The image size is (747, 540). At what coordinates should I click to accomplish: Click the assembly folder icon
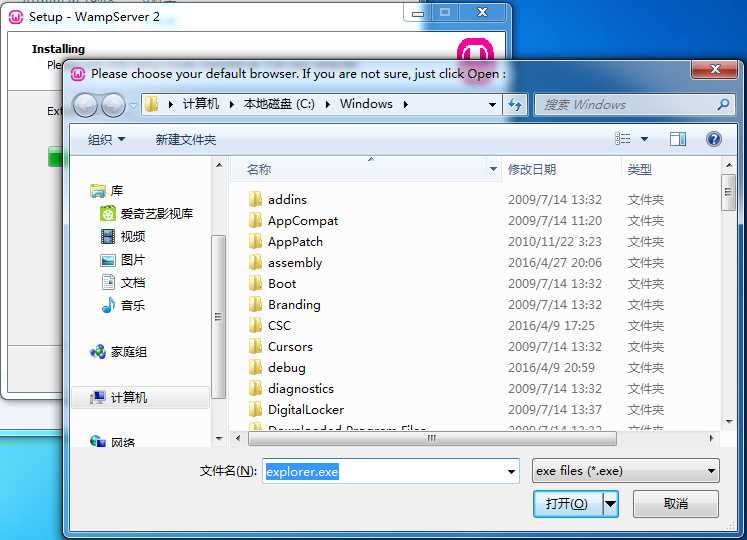[255, 262]
